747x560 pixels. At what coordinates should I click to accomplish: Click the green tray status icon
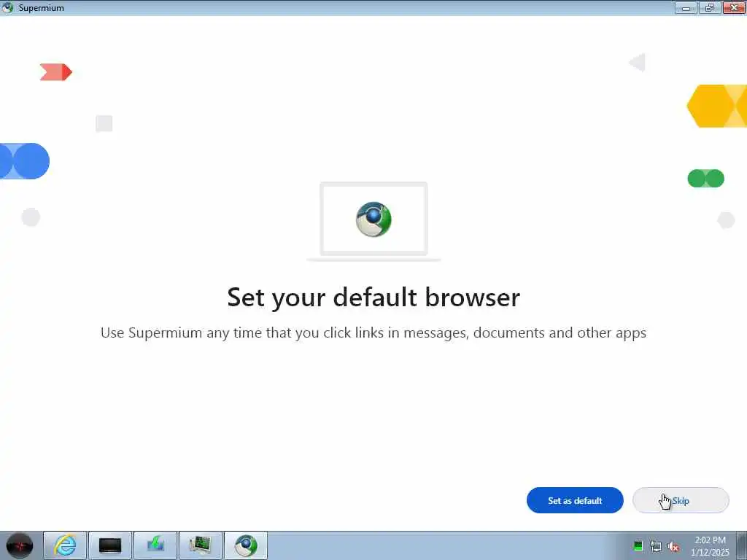click(x=638, y=546)
